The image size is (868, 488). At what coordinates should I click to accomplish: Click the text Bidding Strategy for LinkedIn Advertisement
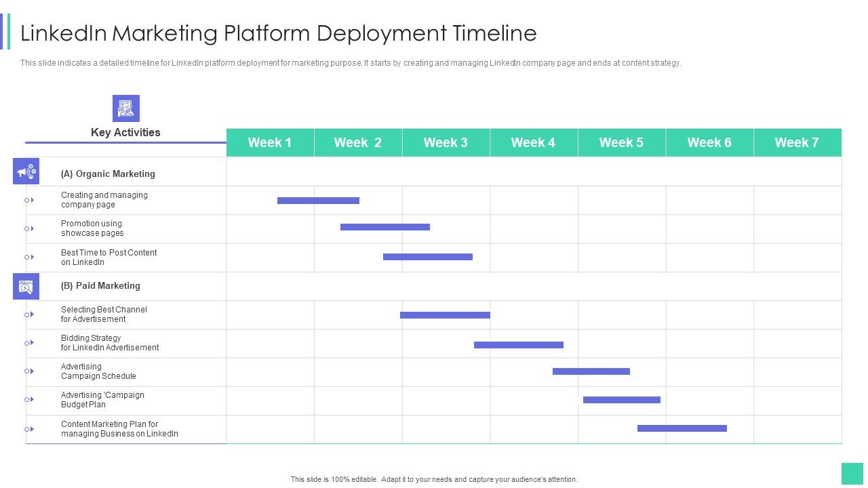pos(110,343)
